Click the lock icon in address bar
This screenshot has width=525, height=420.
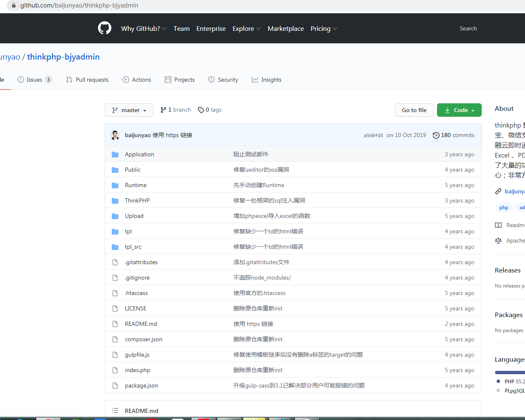pos(14,5)
